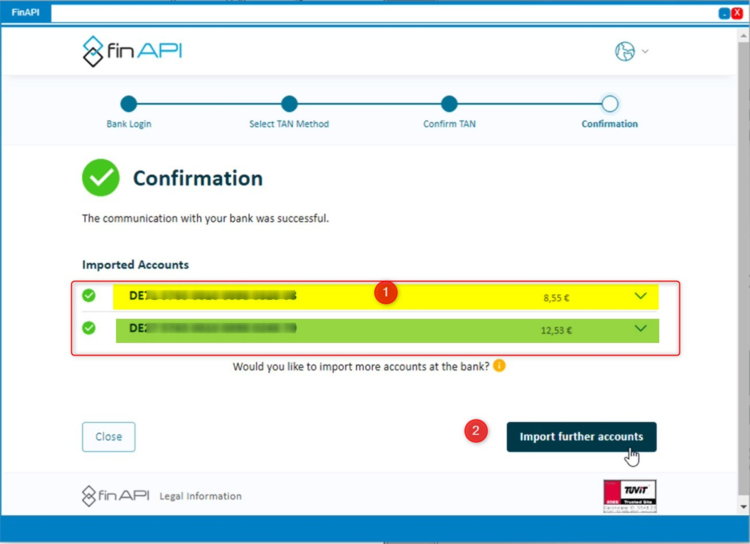The height and width of the screenshot is (544, 750).
Task: Click the orange info icon beside the question
Action: click(x=499, y=366)
